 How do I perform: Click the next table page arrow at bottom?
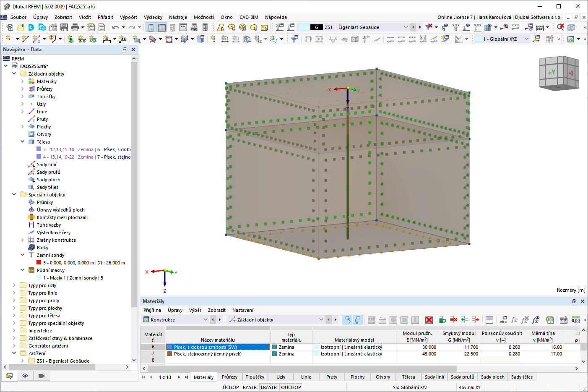click(x=179, y=377)
